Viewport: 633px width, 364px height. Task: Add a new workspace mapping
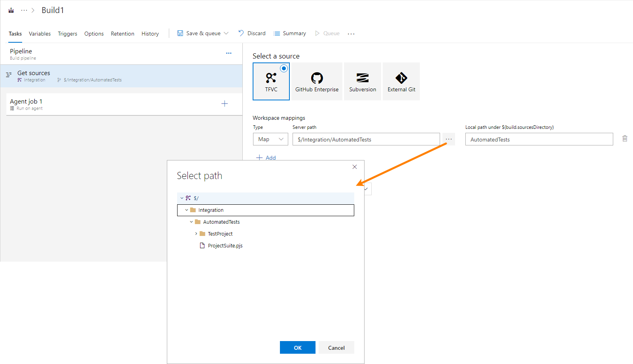266,157
